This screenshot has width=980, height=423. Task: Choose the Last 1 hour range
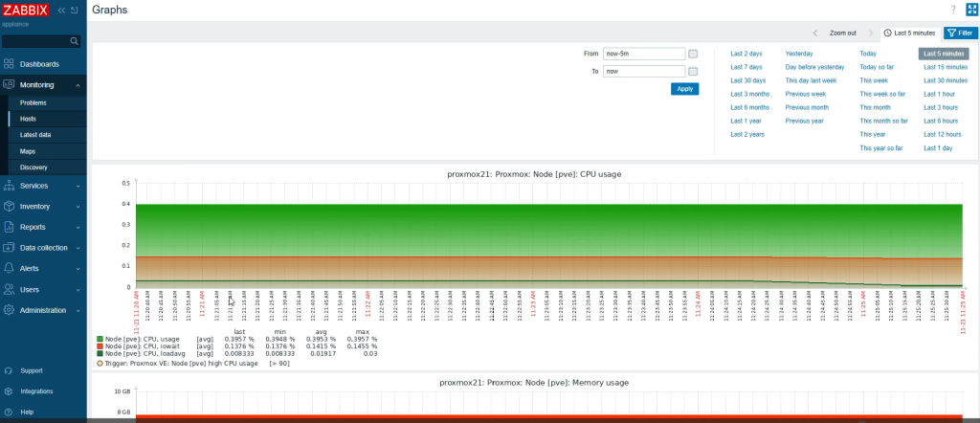[x=939, y=94]
